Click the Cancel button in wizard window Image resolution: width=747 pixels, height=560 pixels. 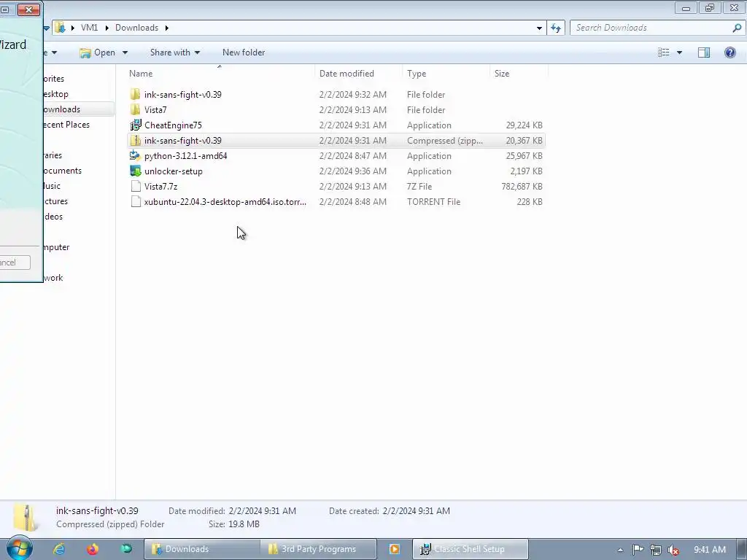pyautogui.click(x=15, y=262)
